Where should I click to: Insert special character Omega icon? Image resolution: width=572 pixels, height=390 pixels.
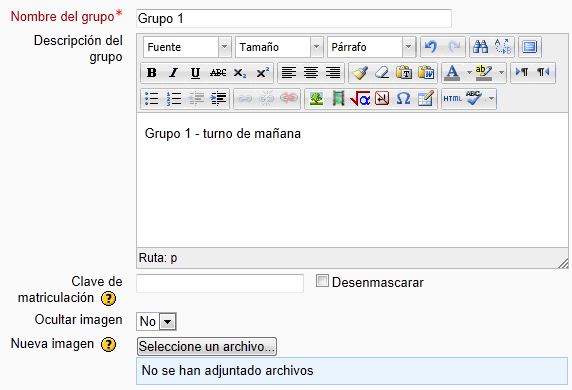click(403, 99)
